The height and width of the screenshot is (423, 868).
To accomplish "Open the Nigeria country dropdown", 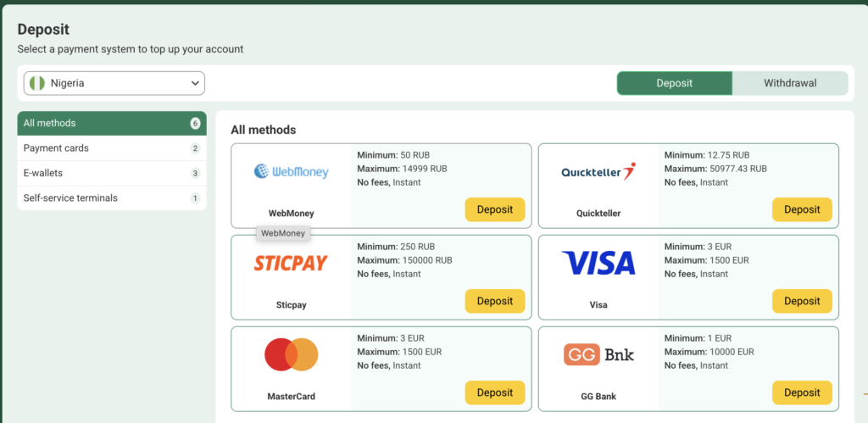I will pos(114,83).
